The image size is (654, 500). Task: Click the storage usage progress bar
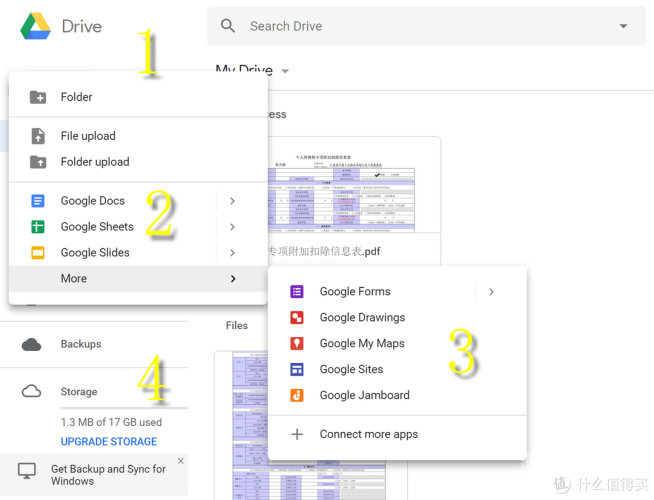124,408
